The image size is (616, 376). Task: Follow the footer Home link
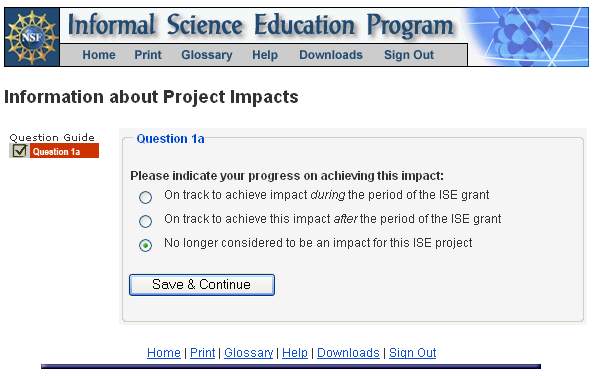pyautogui.click(x=164, y=353)
